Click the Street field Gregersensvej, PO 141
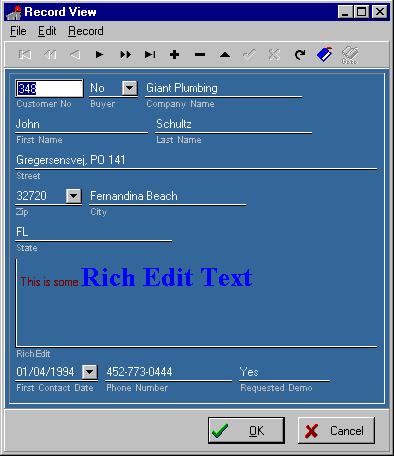 [x=196, y=160]
